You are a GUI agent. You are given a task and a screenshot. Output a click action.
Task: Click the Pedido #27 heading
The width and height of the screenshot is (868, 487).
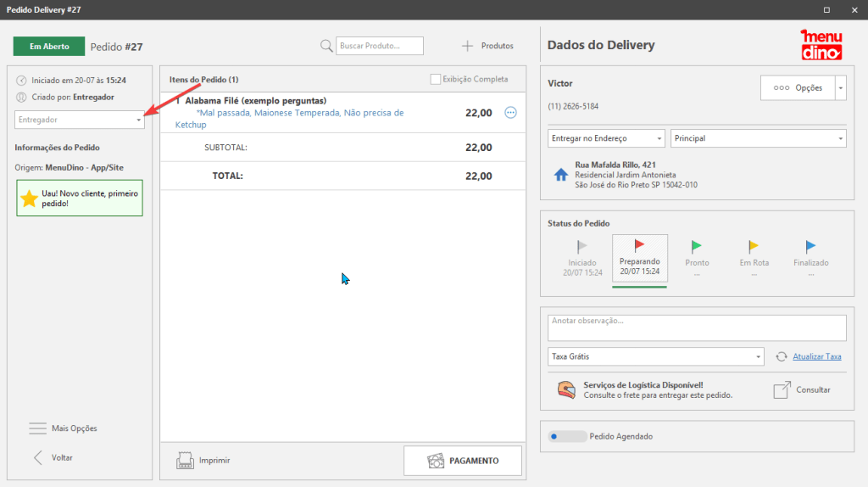[117, 48]
